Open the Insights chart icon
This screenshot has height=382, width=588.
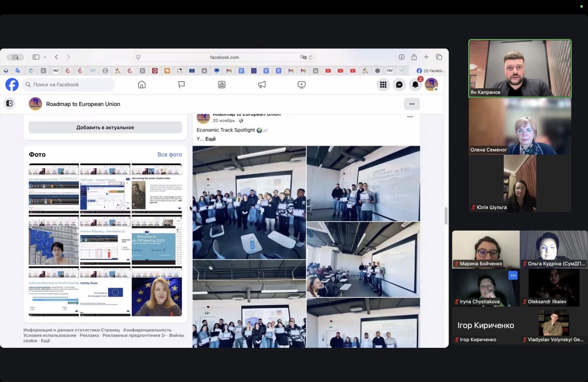coord(222,84)
